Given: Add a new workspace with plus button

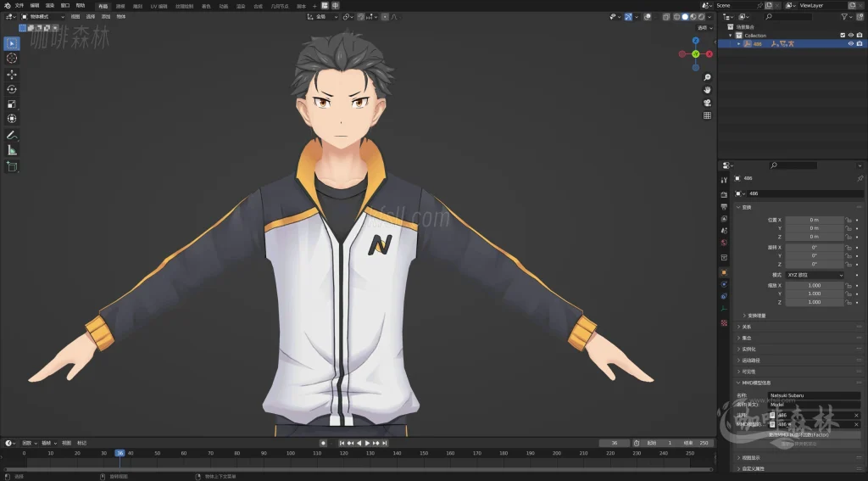Looking at the screenshot, I should pyautogui.click(x=314, y=6).
